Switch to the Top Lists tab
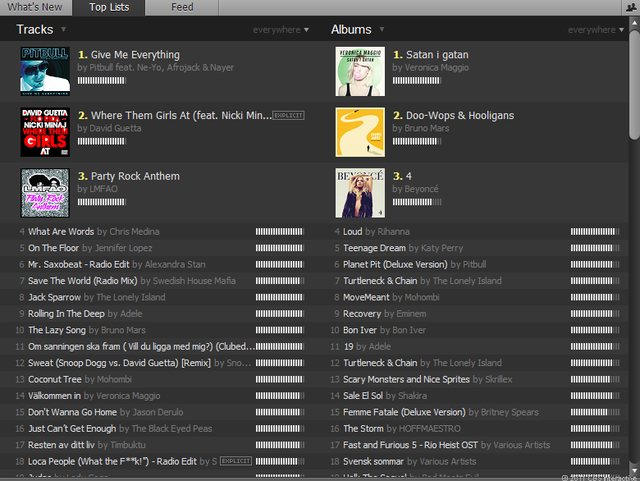This screenshot has width=640, height=481. click(x=109, y=7)
